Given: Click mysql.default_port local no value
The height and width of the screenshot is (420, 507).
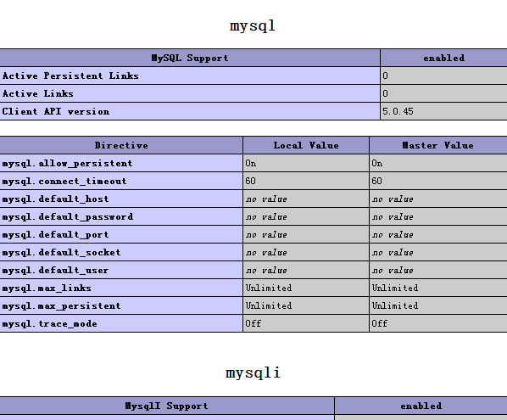Looking at the screenshot, I should [266, 235].
